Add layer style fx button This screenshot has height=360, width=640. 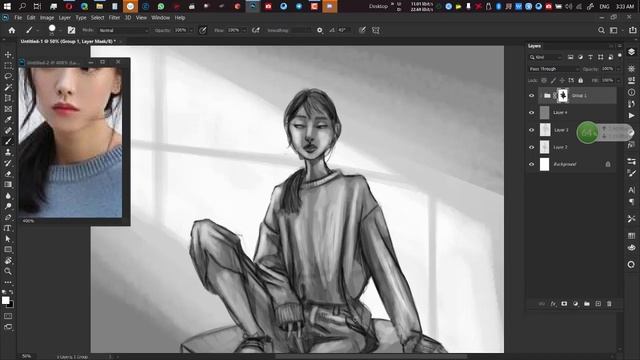[553, 304]
